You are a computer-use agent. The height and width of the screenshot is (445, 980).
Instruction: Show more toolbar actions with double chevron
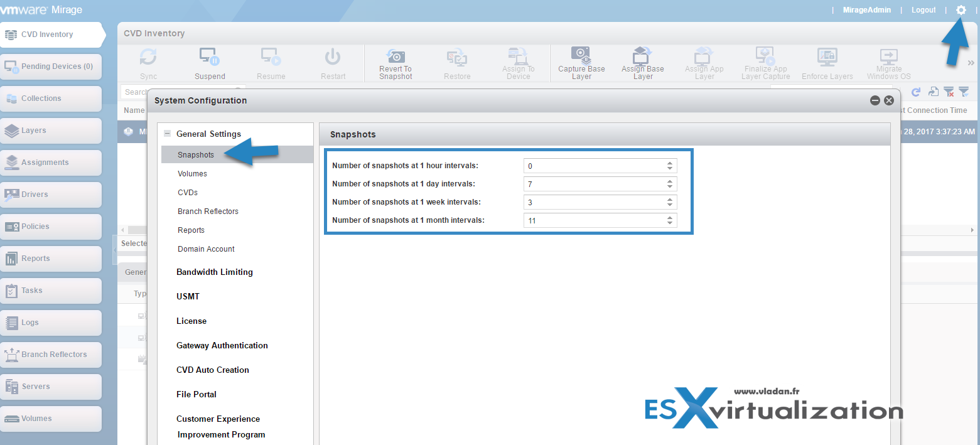(971, 63)
